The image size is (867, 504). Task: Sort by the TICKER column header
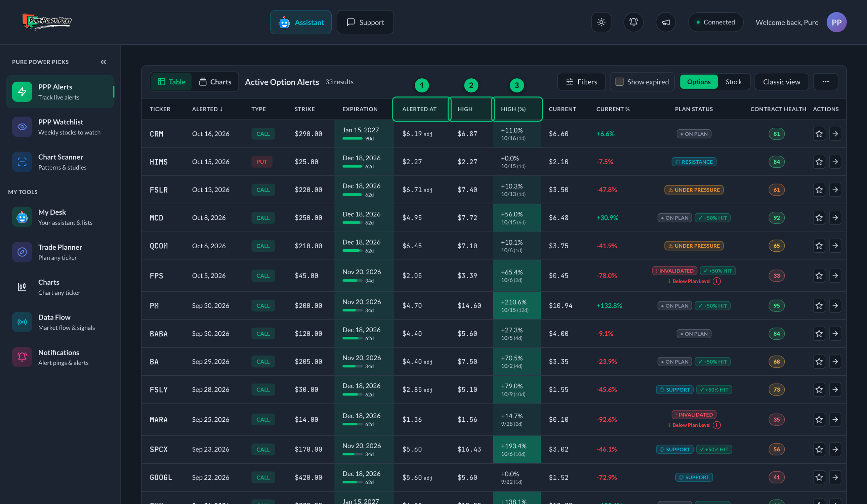(x=160, y=109)
